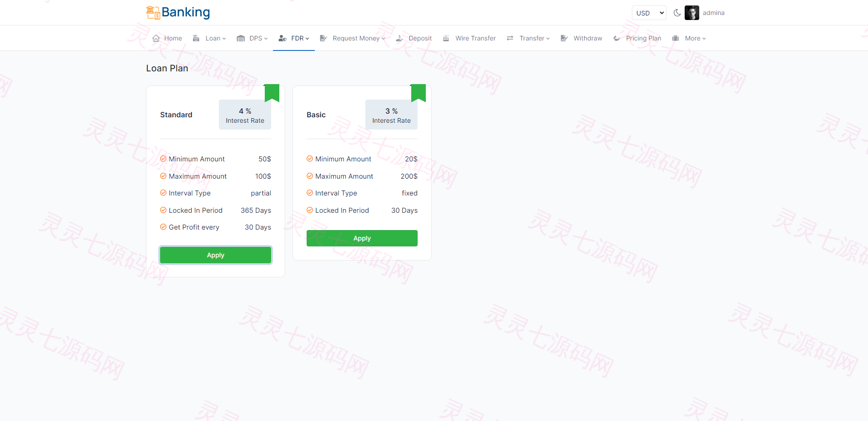Click the Home house icon

click(156, 38)
